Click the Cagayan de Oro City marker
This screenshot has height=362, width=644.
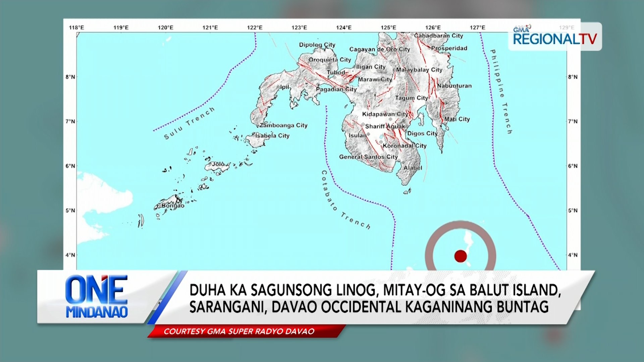pyautogui.click(x=380, y=49)
